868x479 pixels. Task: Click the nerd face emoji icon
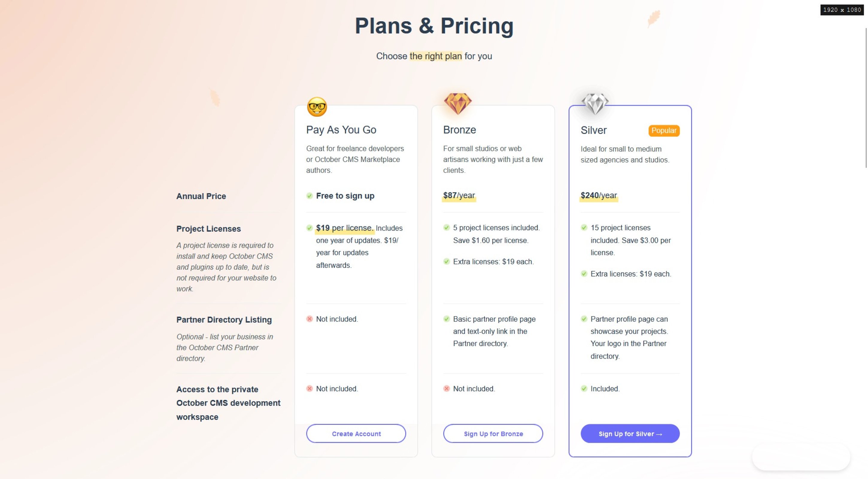(317, 107)
